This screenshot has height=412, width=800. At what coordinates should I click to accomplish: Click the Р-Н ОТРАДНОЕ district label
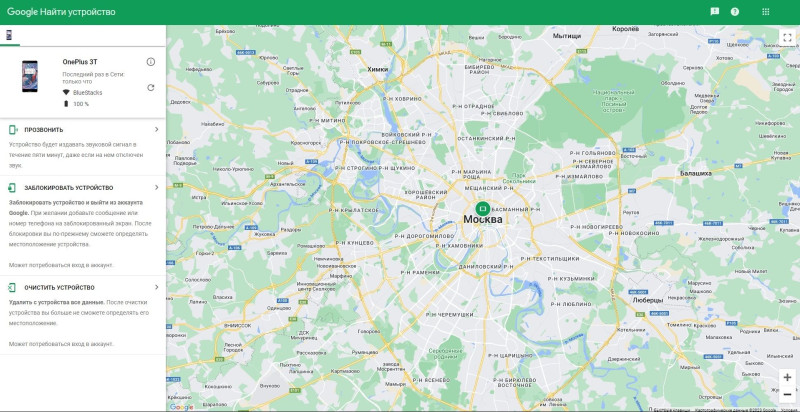(x=474, y=106)
